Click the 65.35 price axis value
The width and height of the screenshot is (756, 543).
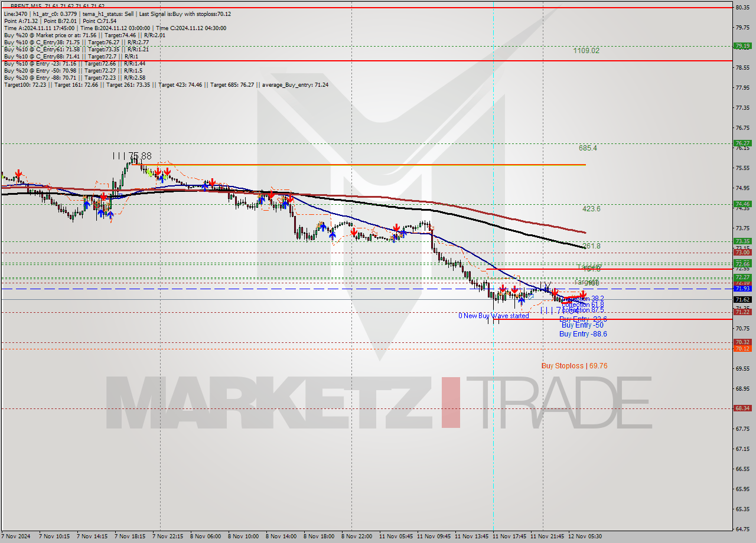[x=742, y=509]
